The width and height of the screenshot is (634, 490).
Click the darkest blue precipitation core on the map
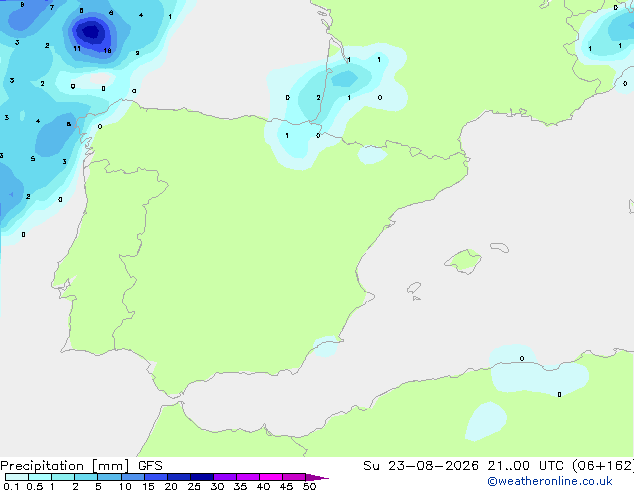tap(91, 32)
